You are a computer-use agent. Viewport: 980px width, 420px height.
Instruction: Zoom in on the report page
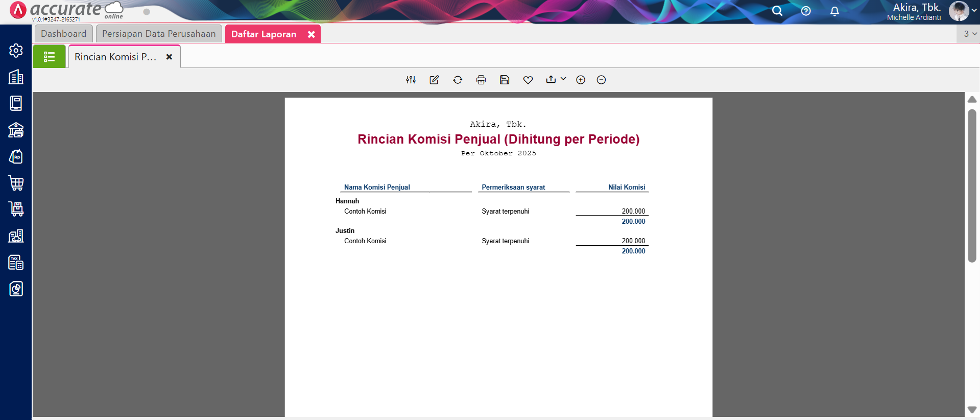[x=581, y=80]
